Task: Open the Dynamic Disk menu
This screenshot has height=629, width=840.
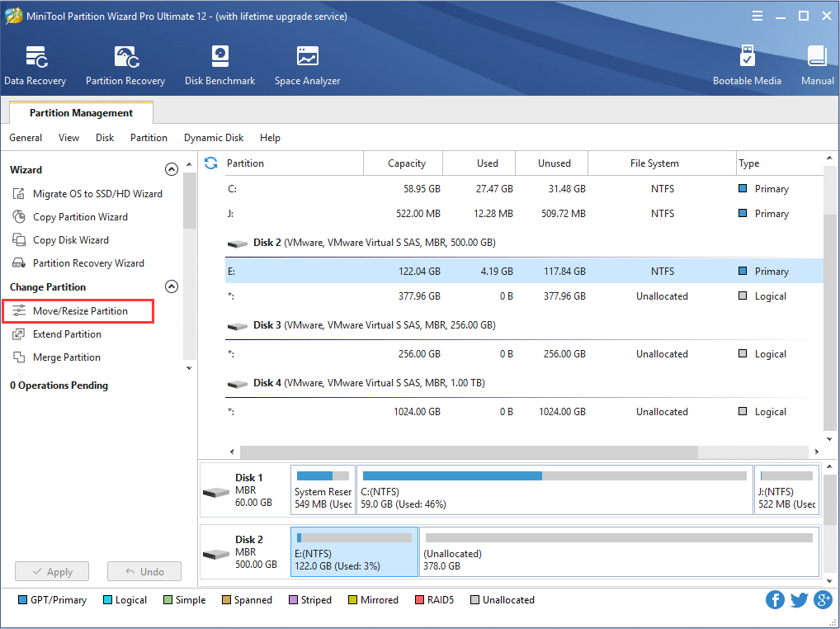Action: point(213,137)
